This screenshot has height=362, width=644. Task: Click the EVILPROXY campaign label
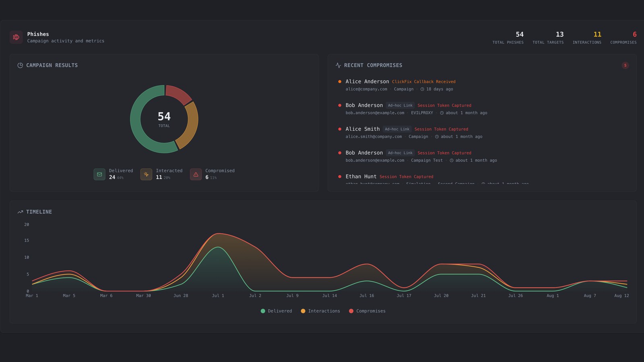coord(422,113)
